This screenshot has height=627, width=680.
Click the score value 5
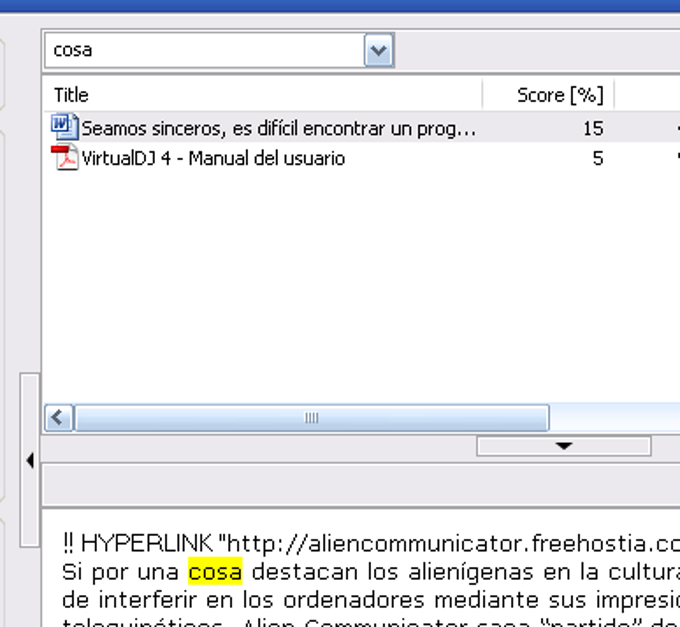[x=598, y=159]
